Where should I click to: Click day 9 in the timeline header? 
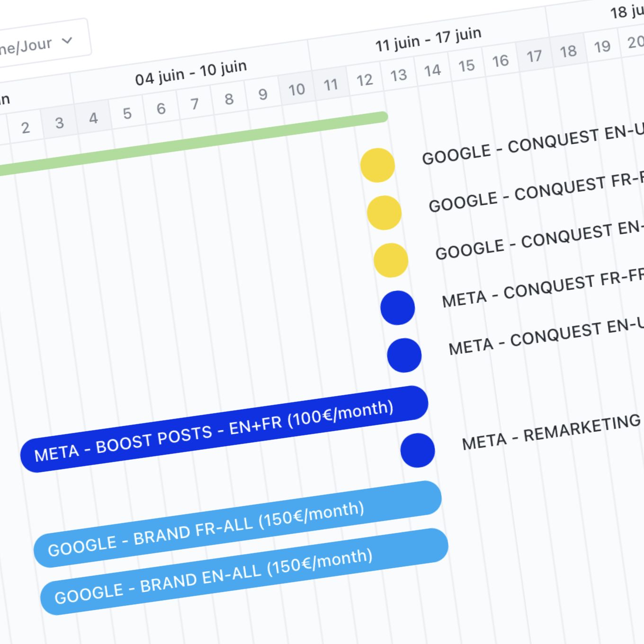(x=263, y=94)
